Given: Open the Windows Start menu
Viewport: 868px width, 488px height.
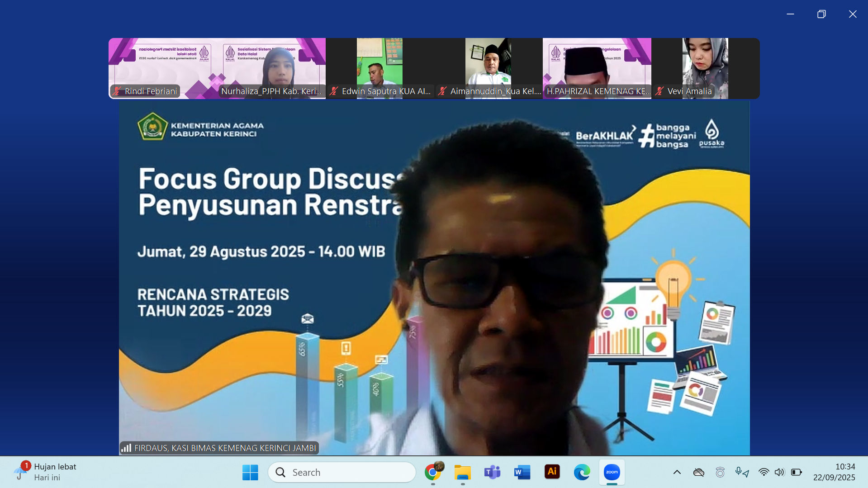Looking at the screenshot, I should click(250, 472).
